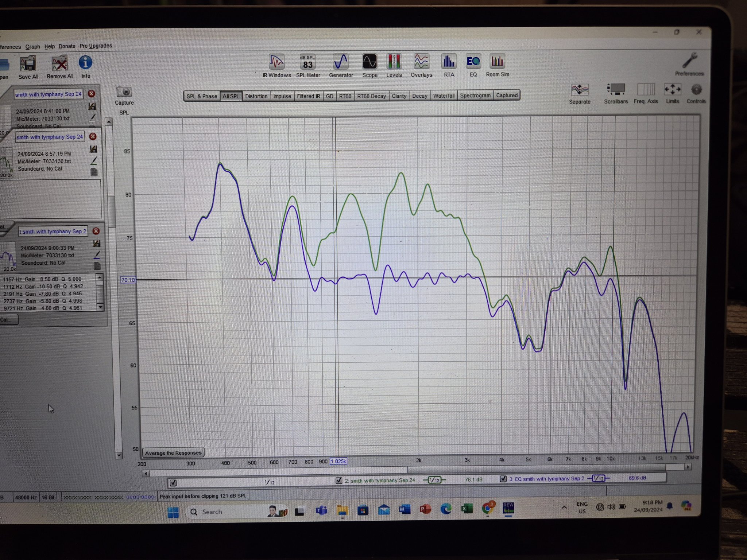
Task: Change trace colour for 9:00:33 PM measurement
Action: (x=97, y=254)
